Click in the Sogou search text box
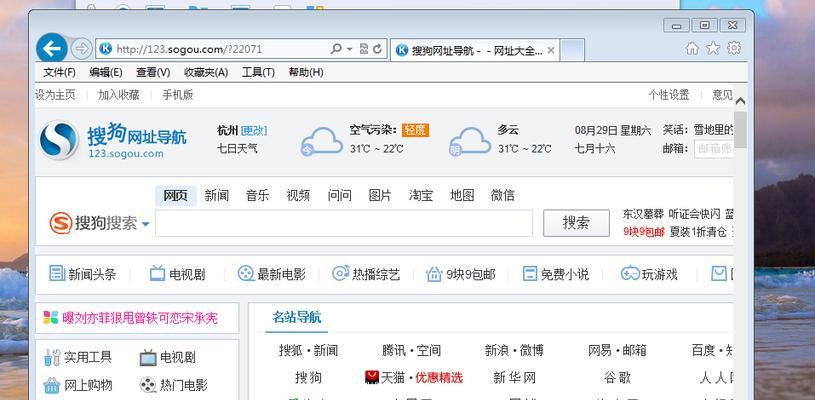This screenshot has height=400, width=815. tap(344, 223)
